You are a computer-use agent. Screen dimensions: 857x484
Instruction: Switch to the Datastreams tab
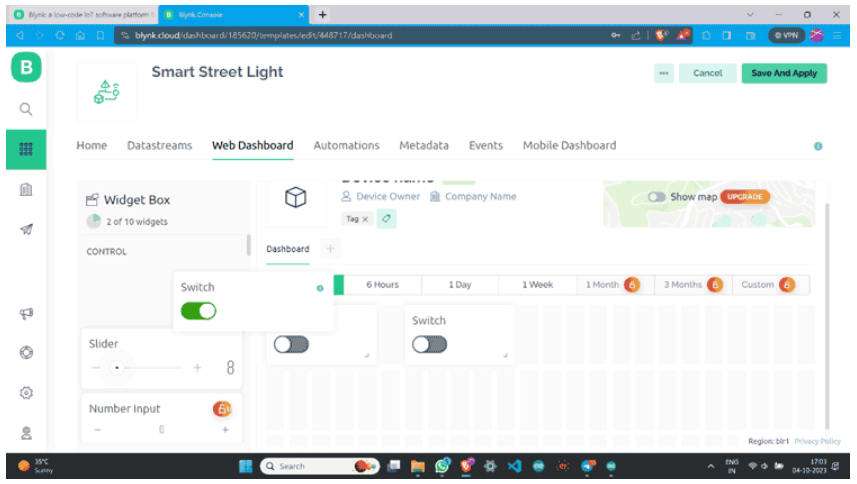click(x=159, y=145)
